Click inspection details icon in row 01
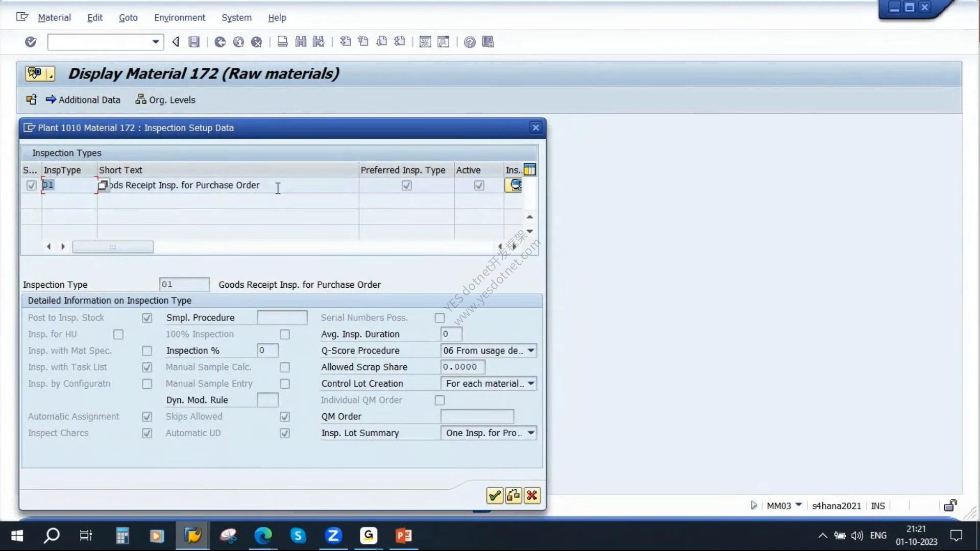Viewport: 980px width, 551px height. coord(514,185)
